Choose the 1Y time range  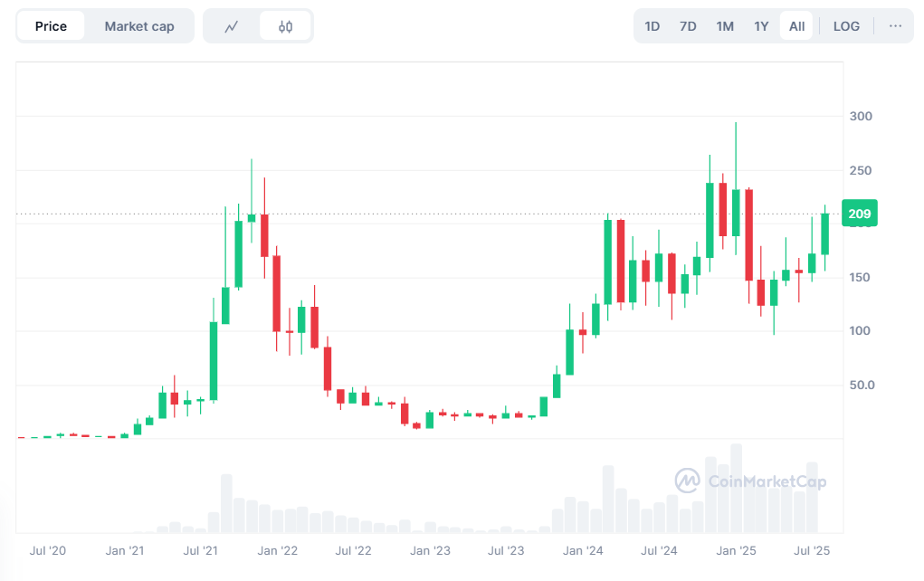[761, 26]
